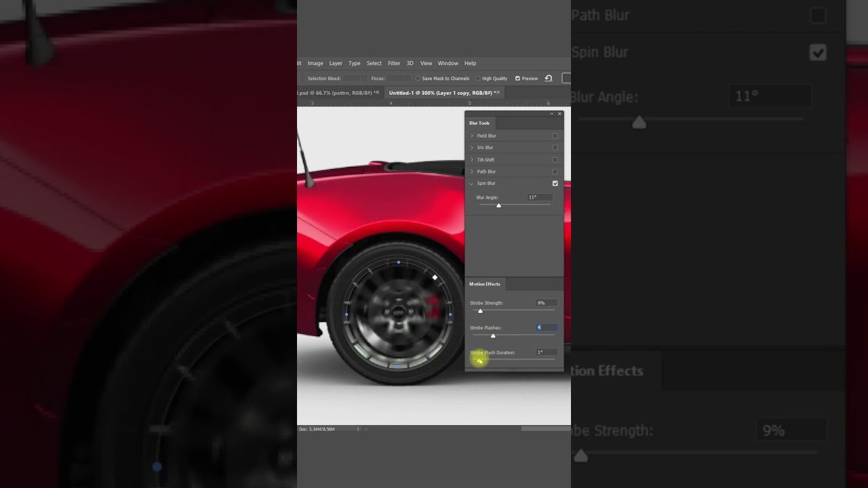Viewport: 868px width, 488px height.
Task: Toggle the High Quality checkbox
Action: (478, 79)
